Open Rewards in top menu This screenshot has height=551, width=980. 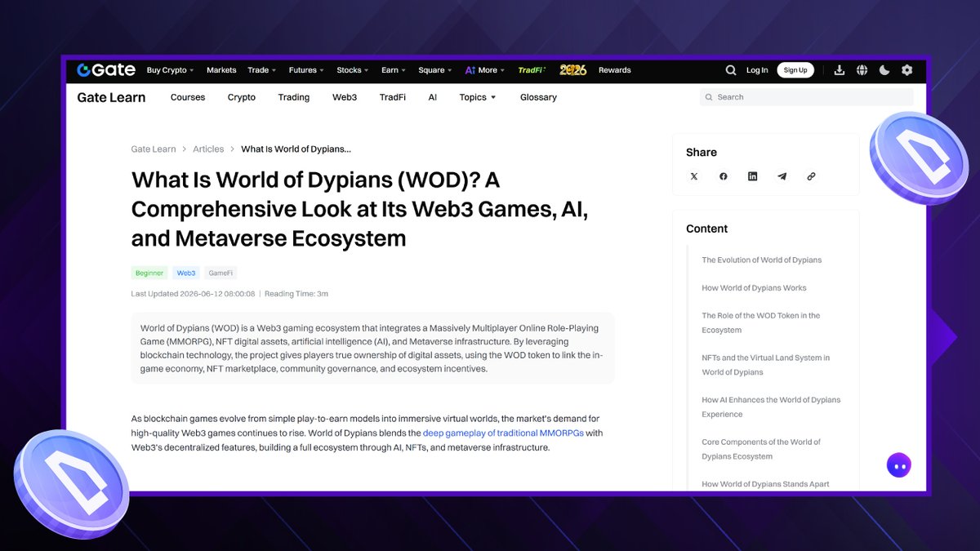[x=615, y=70]
